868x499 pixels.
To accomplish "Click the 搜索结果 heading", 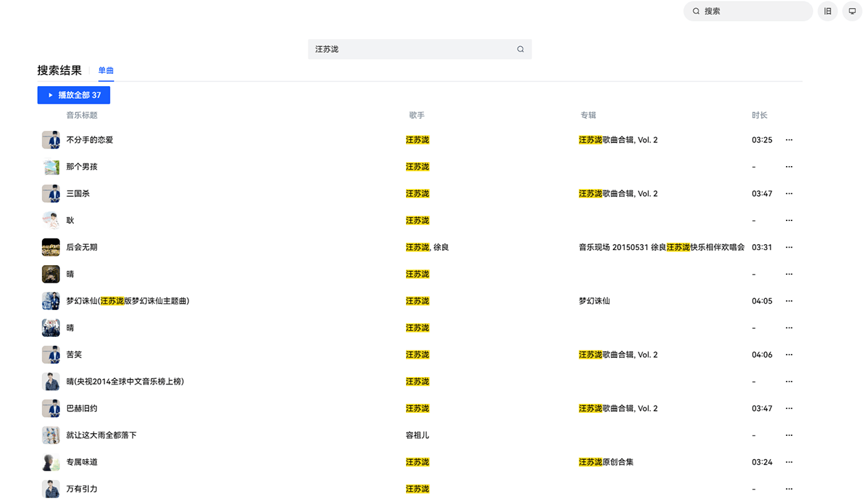I will point(58,70).
